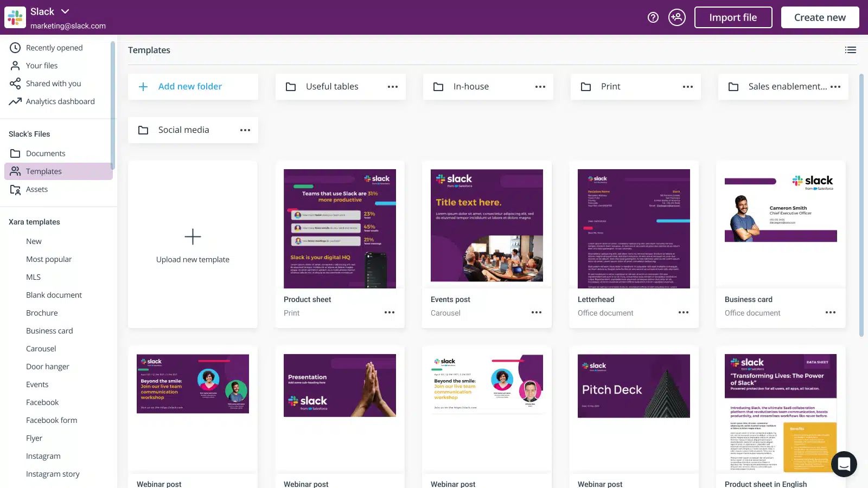Viewport: 868px width, 488px height.
Task: Open the Analytics dashboard
Action: pos(60,101)
